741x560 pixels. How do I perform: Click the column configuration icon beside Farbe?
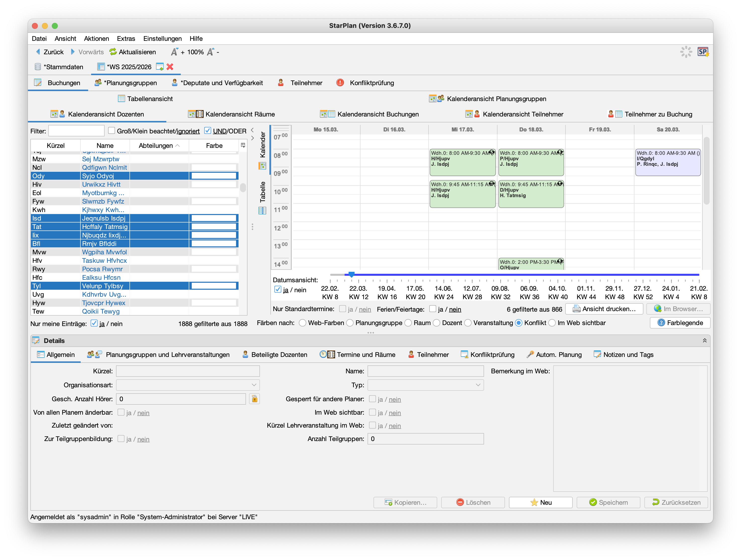[x=243, y=145]
